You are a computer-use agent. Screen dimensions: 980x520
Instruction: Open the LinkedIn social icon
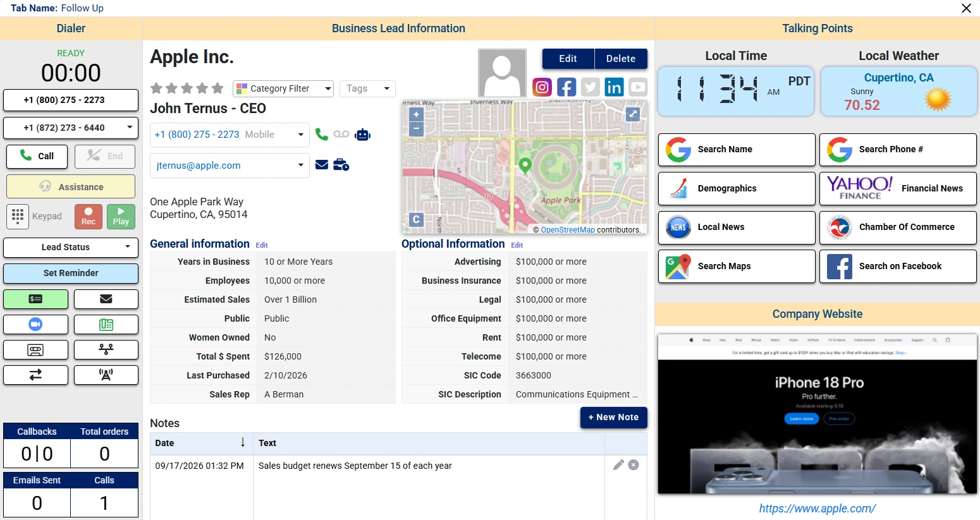point(614,87)
